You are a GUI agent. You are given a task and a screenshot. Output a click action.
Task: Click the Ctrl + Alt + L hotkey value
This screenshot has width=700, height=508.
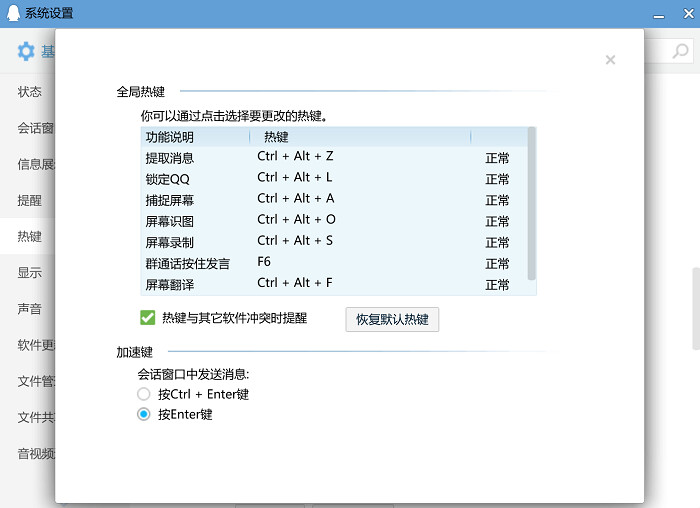(295, 177)
